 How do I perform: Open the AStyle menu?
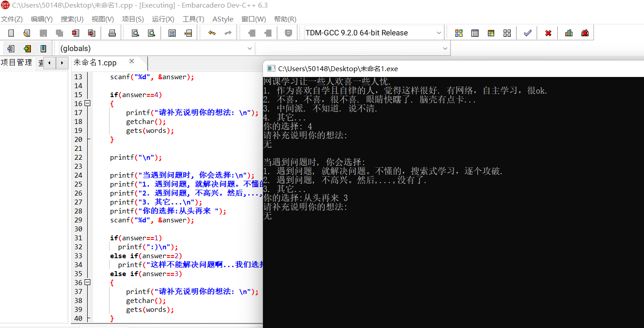(x=223, y=19)
